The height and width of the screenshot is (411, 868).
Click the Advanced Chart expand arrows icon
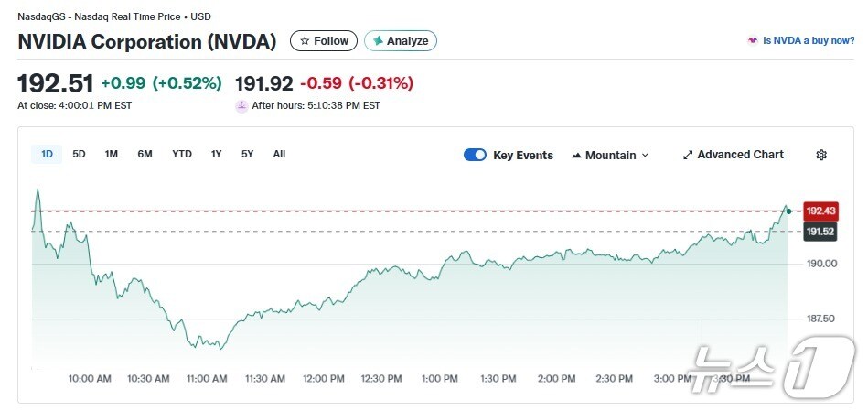coord(688,155)
